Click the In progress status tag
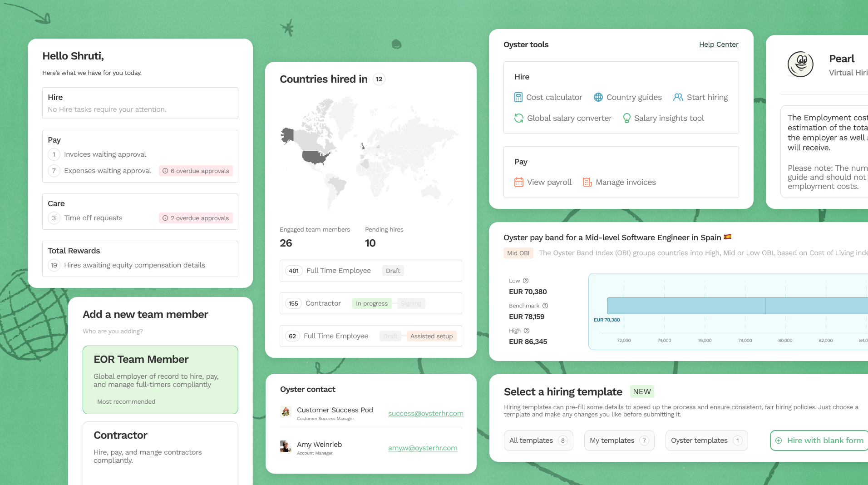The width and height of the screenshot is (868, 485). 372,303
